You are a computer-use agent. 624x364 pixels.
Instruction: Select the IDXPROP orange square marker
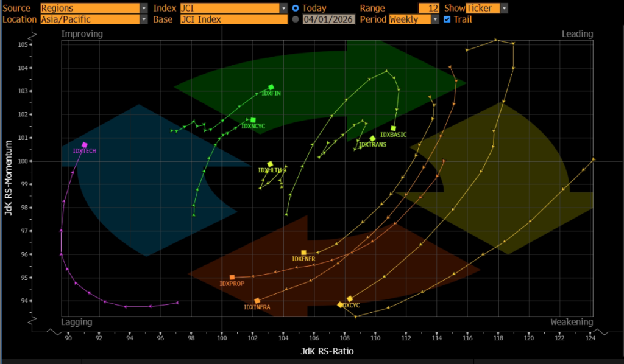(232, 278)
